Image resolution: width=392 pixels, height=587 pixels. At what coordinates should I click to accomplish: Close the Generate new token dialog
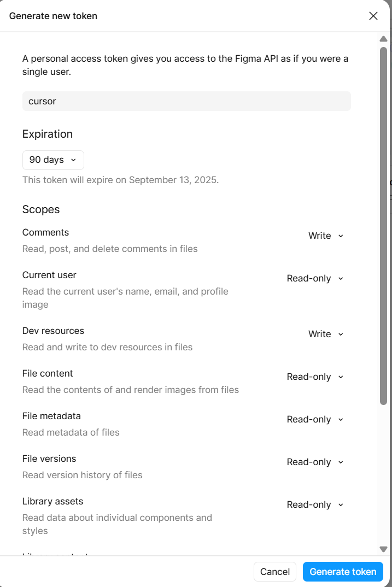point(373,16)
